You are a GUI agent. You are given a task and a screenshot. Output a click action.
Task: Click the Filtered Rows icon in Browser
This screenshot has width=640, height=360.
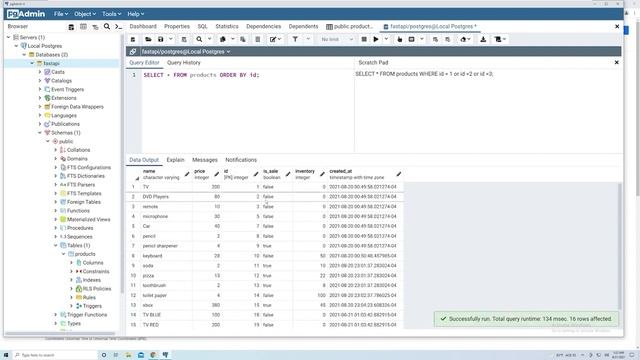(x=95, y=27)
